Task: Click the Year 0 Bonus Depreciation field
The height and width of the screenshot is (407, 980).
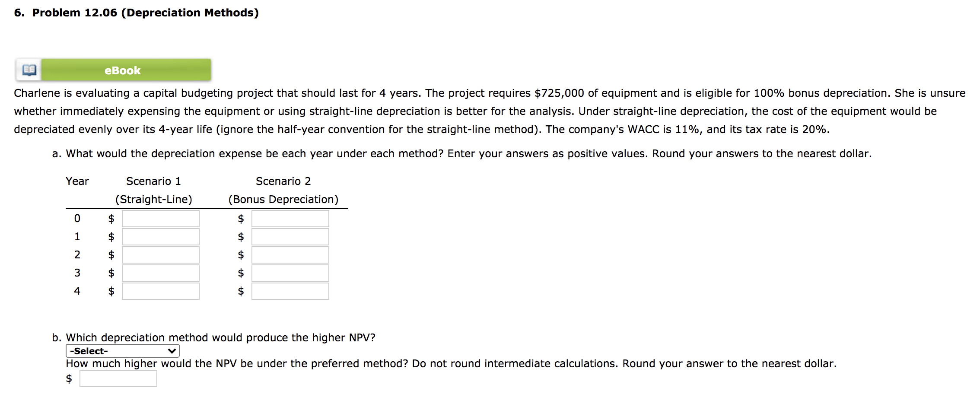Action: 290,219
